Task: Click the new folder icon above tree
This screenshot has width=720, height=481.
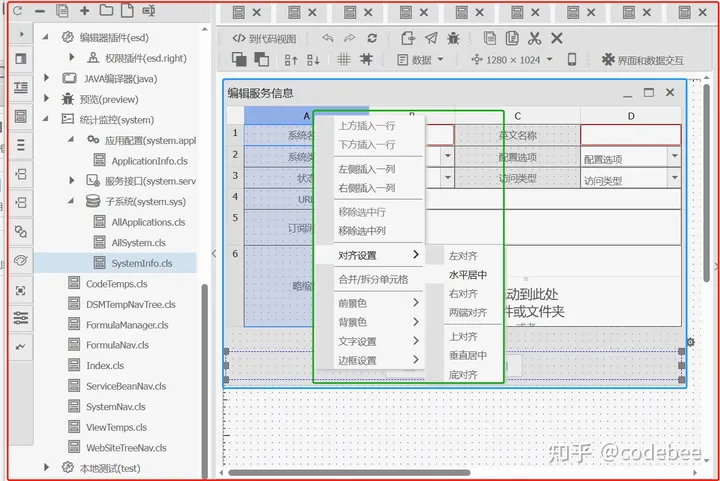Action: [x=105, y=11]
